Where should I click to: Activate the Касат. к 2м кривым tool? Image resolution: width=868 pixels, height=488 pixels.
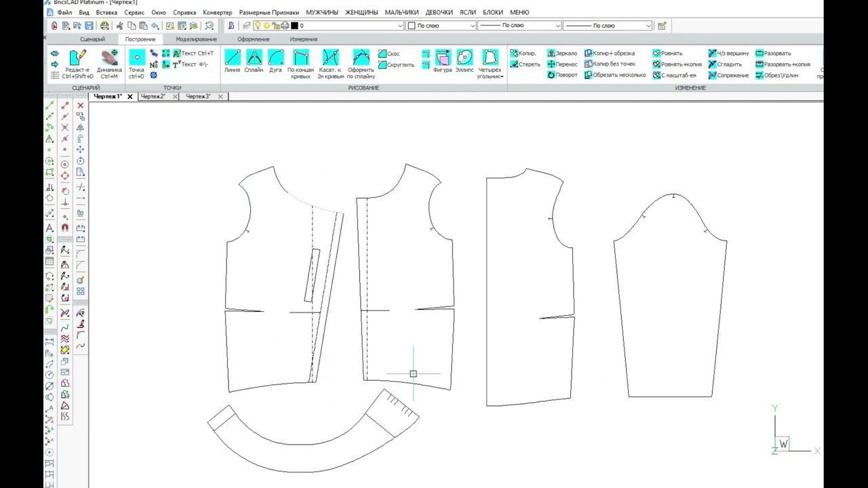coord(330,64)
